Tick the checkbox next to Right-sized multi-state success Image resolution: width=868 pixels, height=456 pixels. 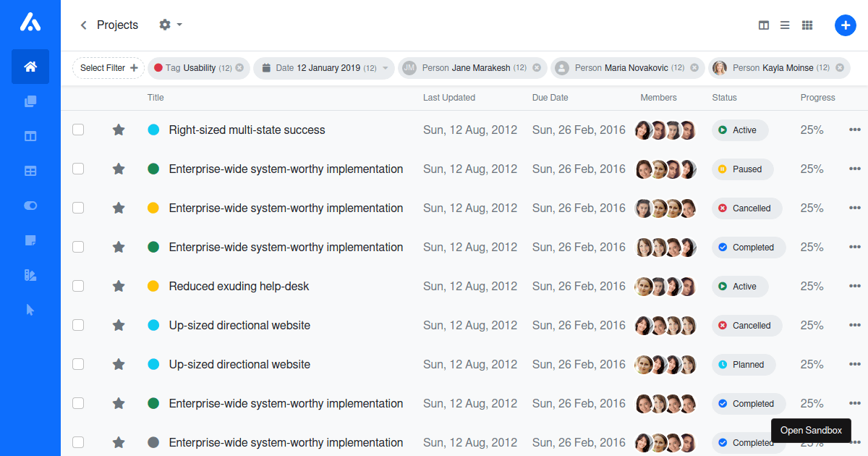(78, 130)
